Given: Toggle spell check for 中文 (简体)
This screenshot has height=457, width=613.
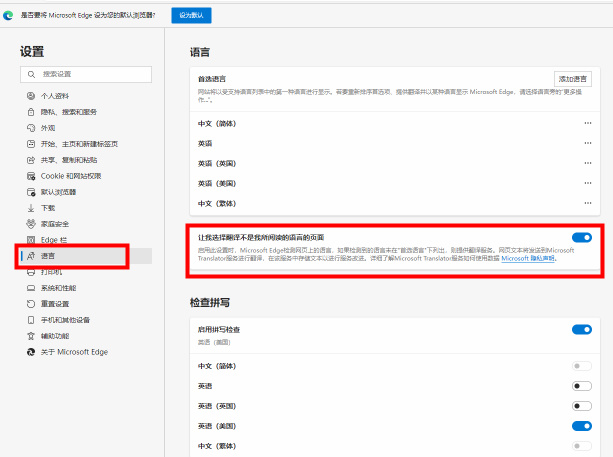Looking at the screenshot, I should (582, 366).
